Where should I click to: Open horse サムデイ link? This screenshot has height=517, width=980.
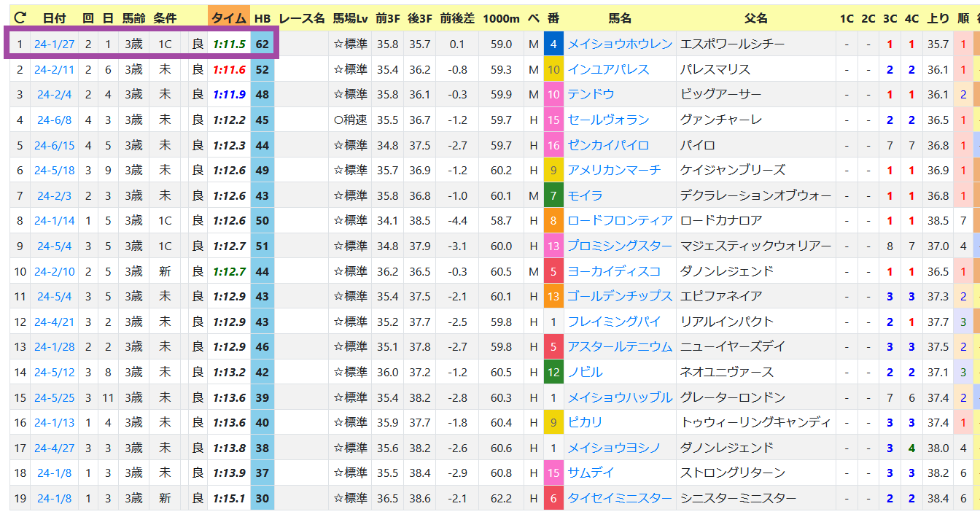pos(591,473)
